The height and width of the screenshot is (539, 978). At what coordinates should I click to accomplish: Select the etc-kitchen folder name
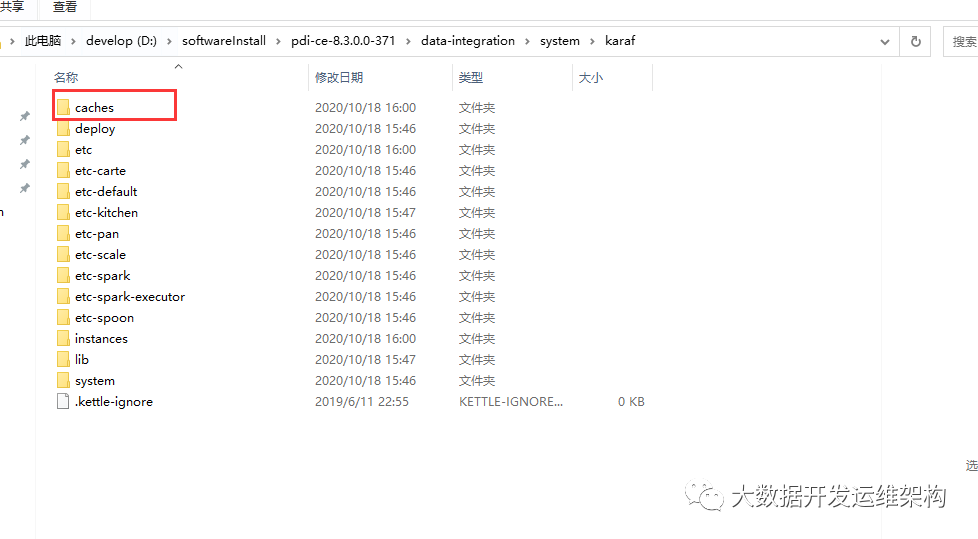(107, 213)
